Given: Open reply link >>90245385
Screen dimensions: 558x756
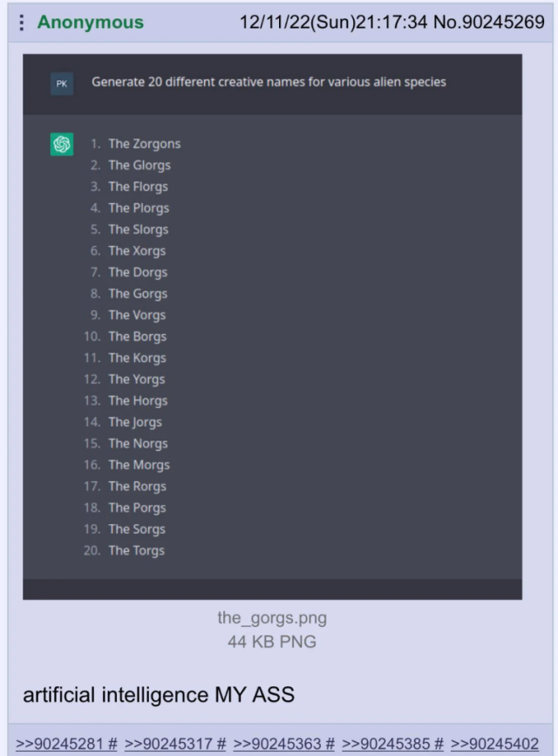Looking at the screenshot, I should click(x=386, y=744).
